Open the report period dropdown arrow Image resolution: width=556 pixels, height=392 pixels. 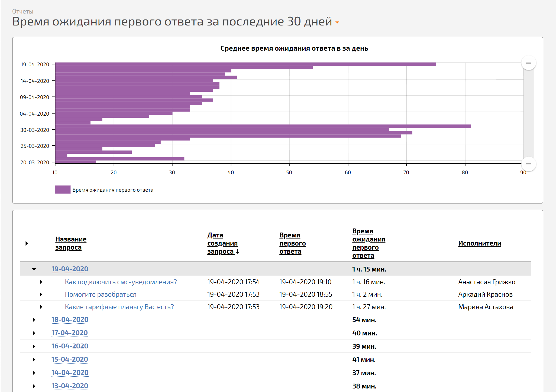[337, 22]
